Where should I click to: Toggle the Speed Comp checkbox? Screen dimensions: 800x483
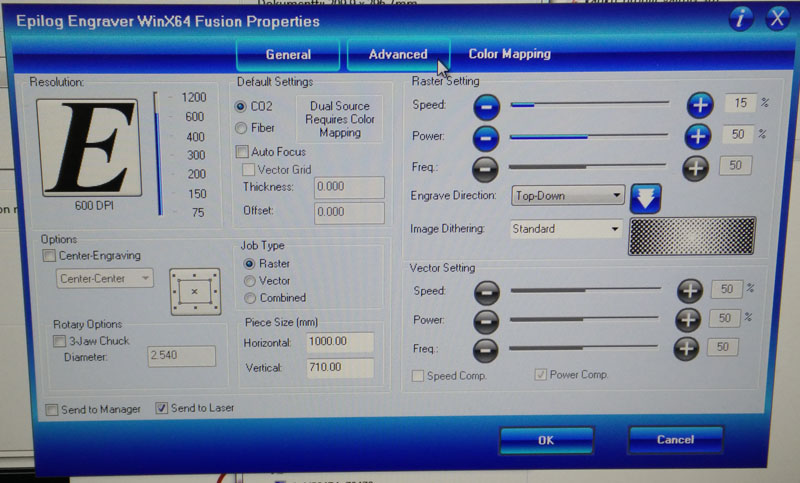point(418,376)
